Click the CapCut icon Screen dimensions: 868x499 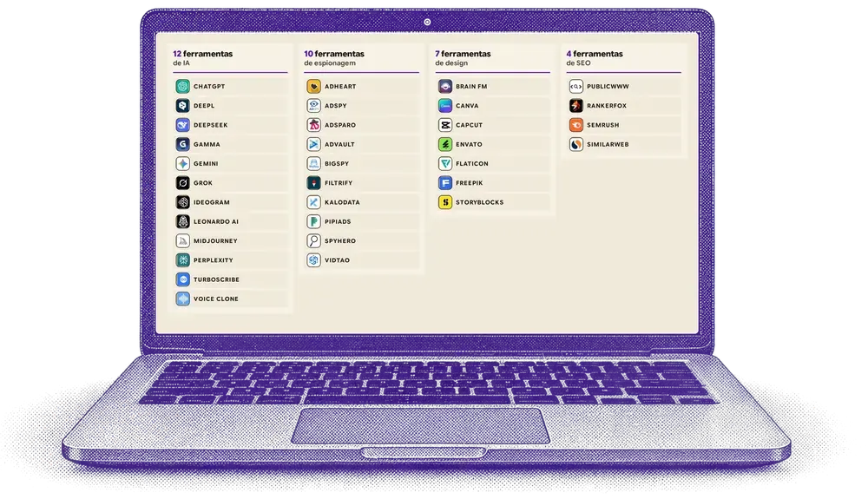[445, 125]
